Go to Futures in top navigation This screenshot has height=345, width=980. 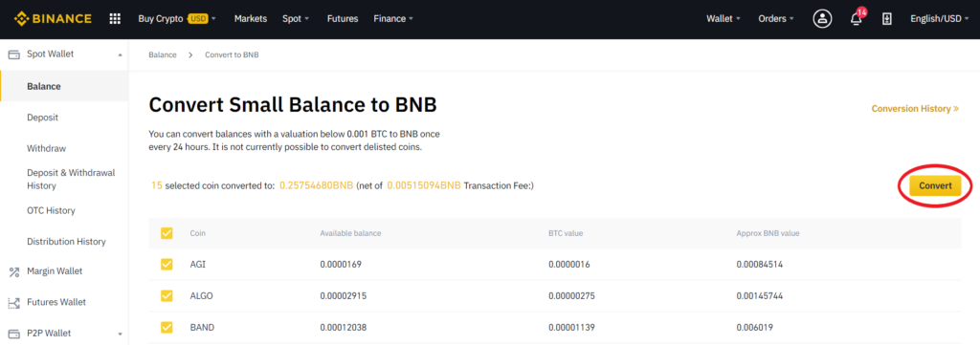(343, 19)
